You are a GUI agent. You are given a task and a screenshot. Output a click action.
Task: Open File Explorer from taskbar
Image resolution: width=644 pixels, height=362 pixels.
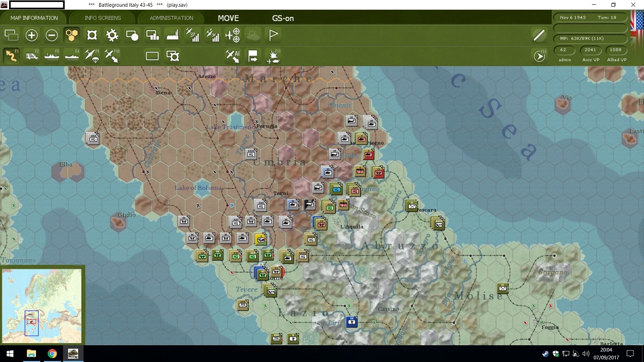point(31,354)
